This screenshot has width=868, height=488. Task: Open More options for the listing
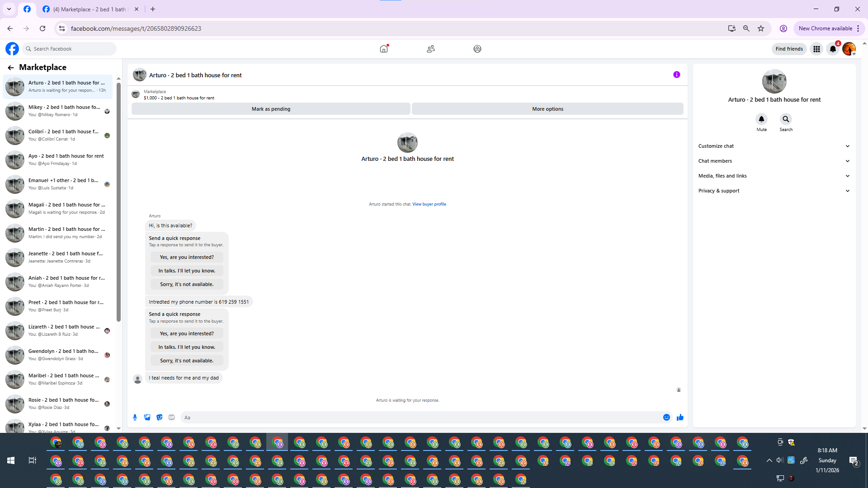[547, 109]
